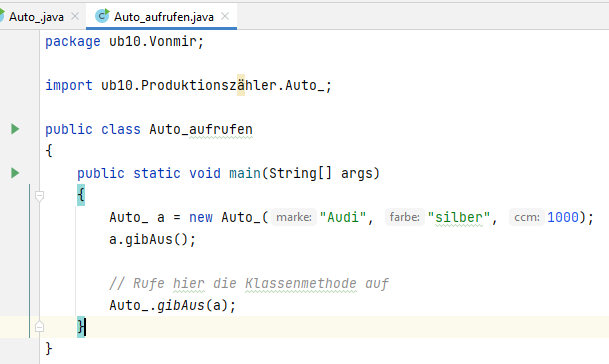Click the closing fold marker of main method
The width and height of the screenshot is (609, 364).
coord(39,327)
